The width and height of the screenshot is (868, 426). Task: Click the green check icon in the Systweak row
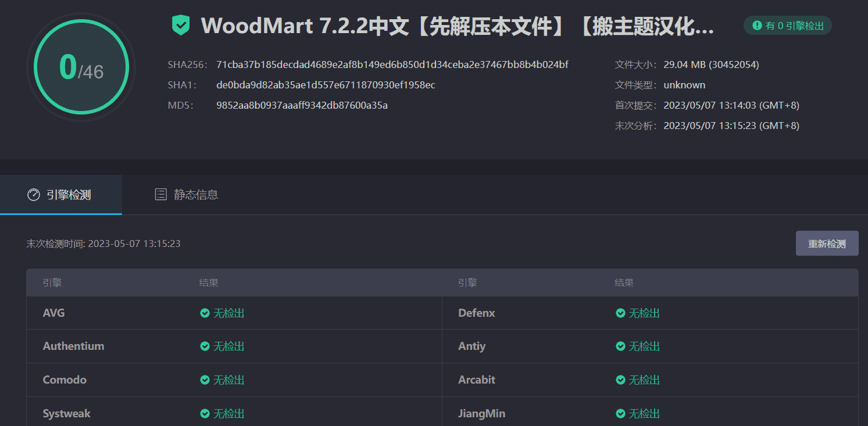[x=205, y=414]
